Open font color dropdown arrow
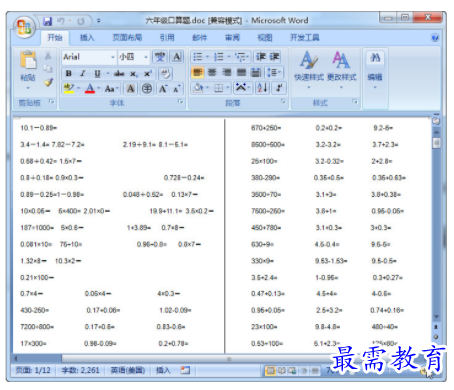454x390 pixels. point(99,88)
